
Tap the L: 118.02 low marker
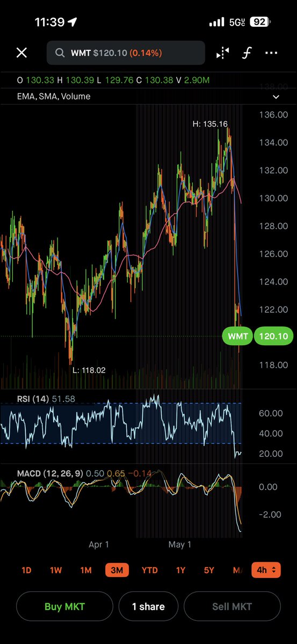pos(90,370)
